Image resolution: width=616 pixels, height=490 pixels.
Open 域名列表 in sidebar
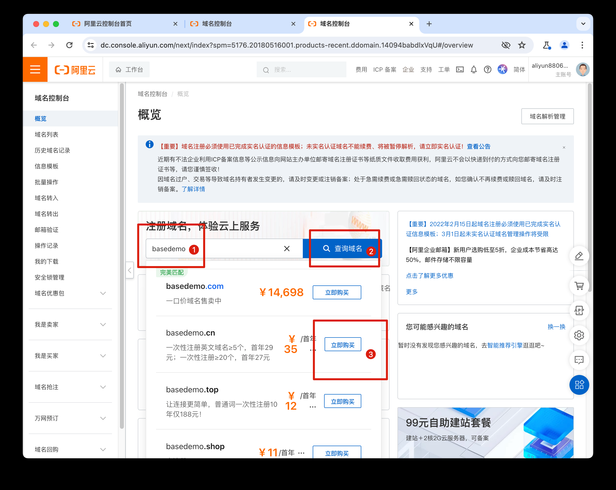pyautogui.click(x=46, y=134)
